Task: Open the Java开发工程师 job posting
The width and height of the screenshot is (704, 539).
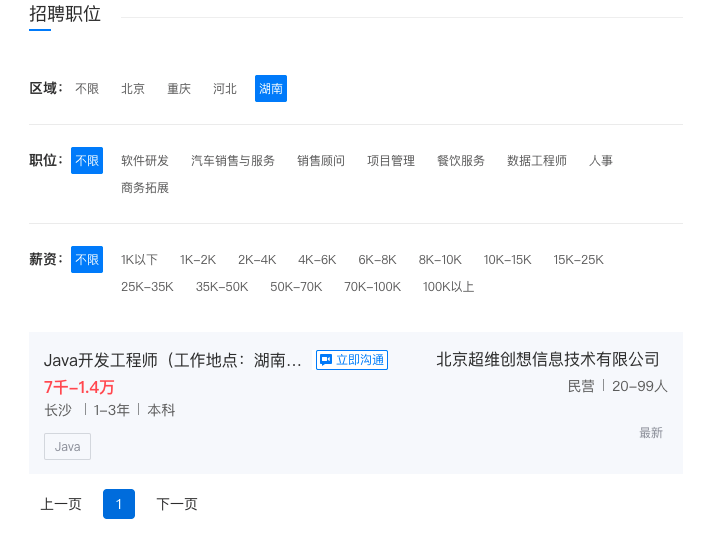Action: point(173,360)
